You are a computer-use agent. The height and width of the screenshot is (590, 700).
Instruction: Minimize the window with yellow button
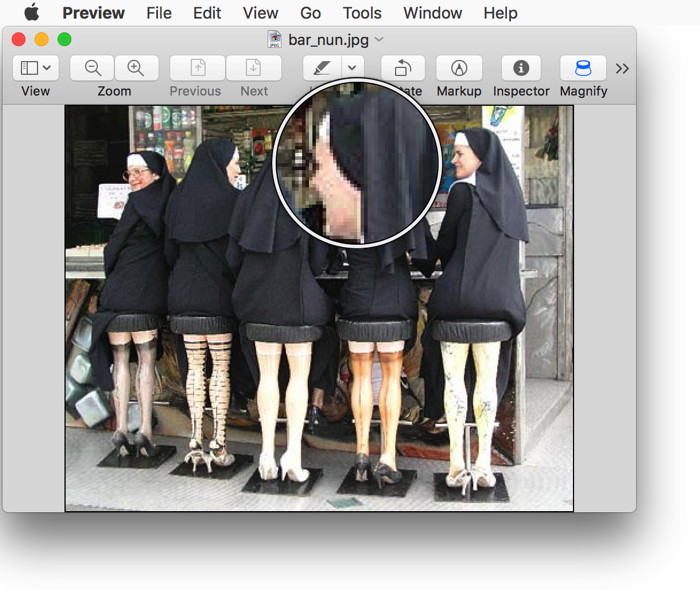(x=42, y=39)
